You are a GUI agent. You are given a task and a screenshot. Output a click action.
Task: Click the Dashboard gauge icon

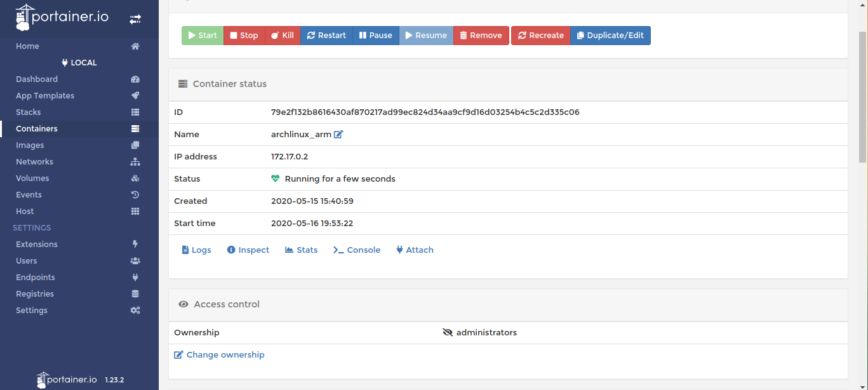click(135, 79)
